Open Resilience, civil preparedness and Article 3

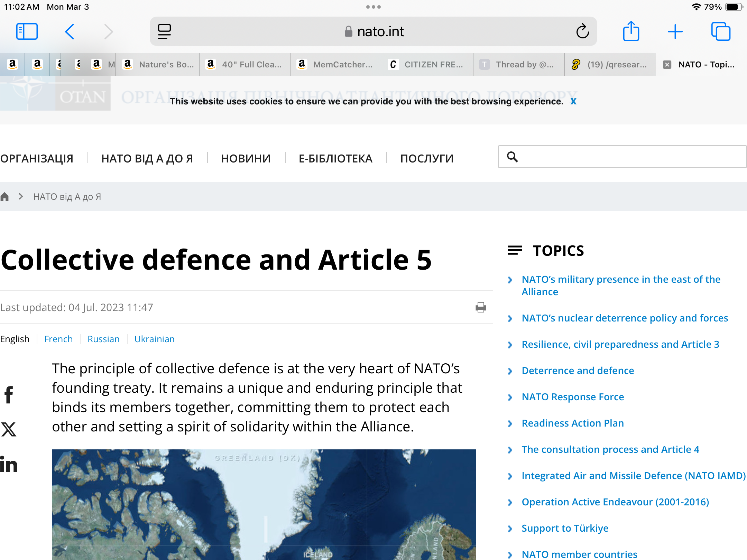620,344
